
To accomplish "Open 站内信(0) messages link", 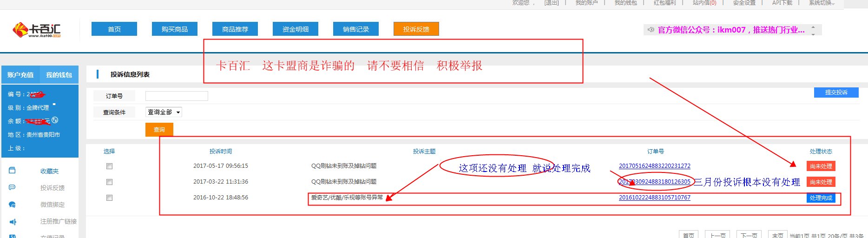I will [x=704, y=3].
